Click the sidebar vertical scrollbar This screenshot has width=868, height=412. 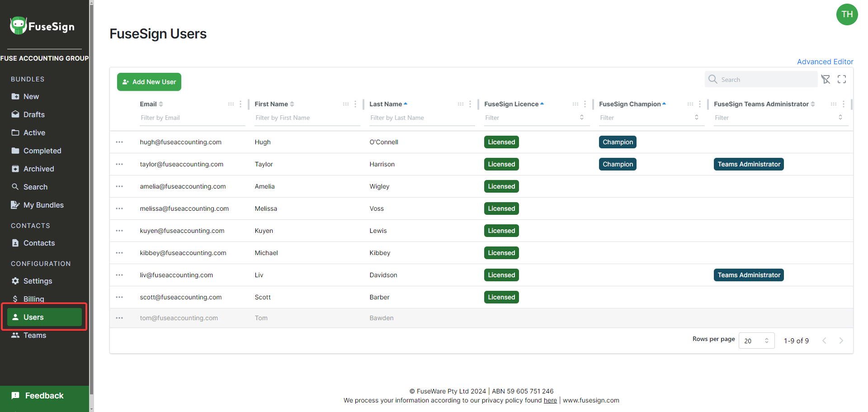pos(92,204)
